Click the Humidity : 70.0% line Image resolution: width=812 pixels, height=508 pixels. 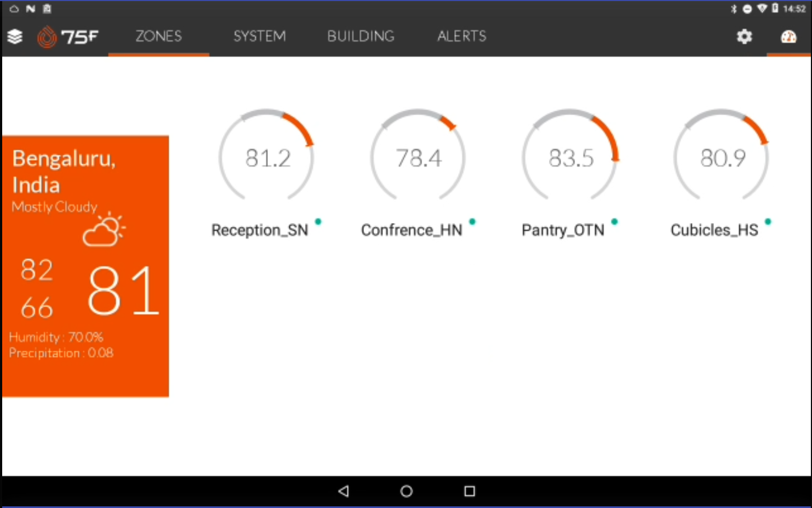click(x=56, y=337)
